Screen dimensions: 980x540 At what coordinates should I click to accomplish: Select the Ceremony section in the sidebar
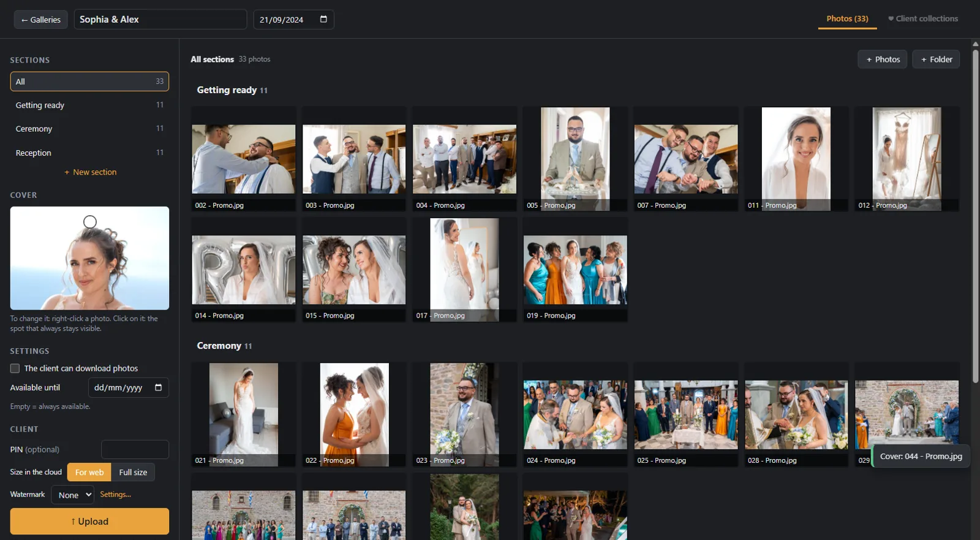tap(89, 129)
